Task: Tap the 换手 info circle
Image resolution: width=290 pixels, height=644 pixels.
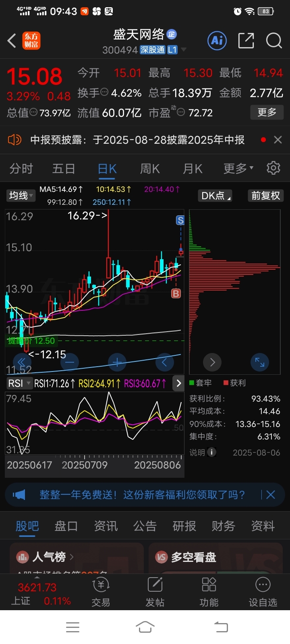Action: [104, 93]
